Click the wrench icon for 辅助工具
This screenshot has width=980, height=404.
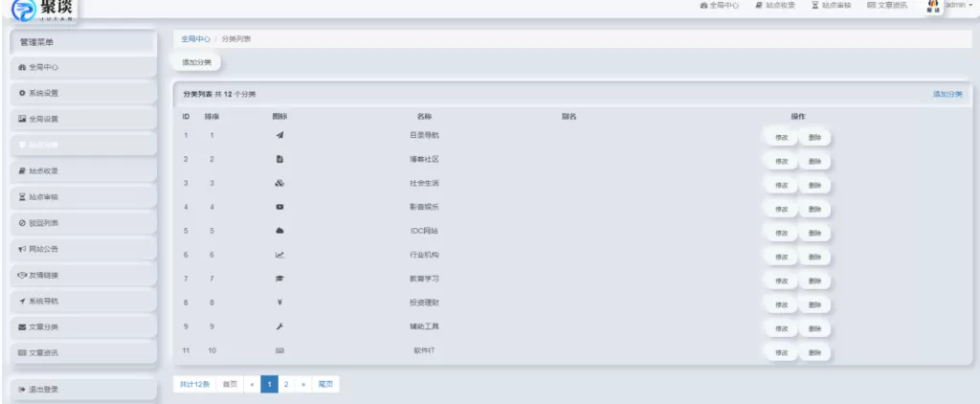(279, 326)
